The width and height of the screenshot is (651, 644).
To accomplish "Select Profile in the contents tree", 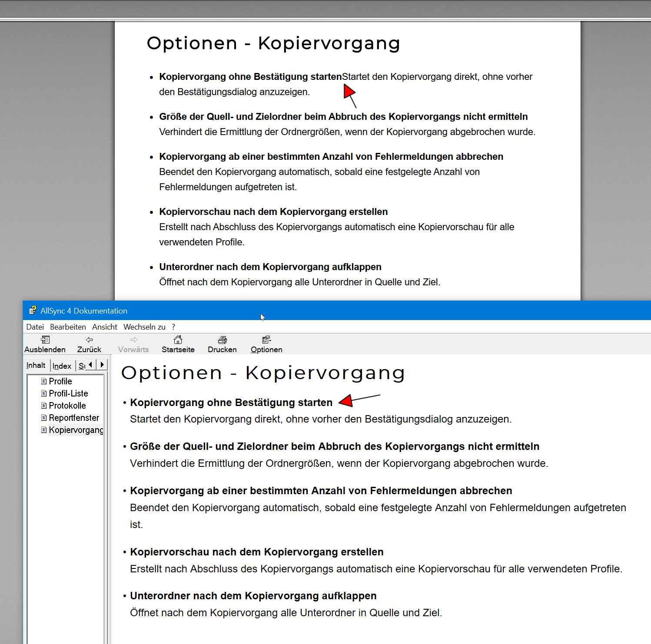I will (x=60, y=381).
